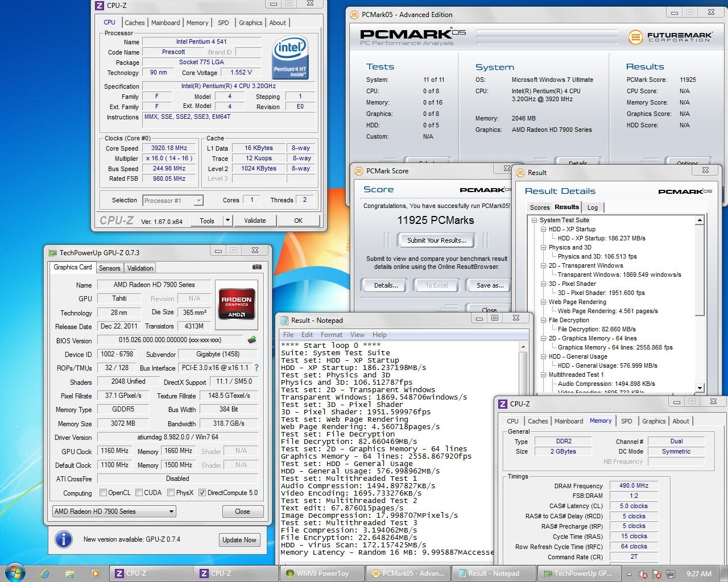Take a GPU-Z screenshot with camera icon
This screenshot has width=728, height=582.
click(x=257, y=267)
